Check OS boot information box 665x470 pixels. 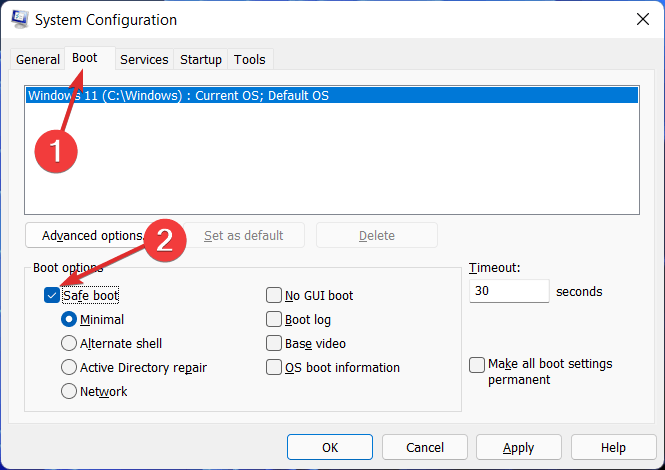(274, 368)
